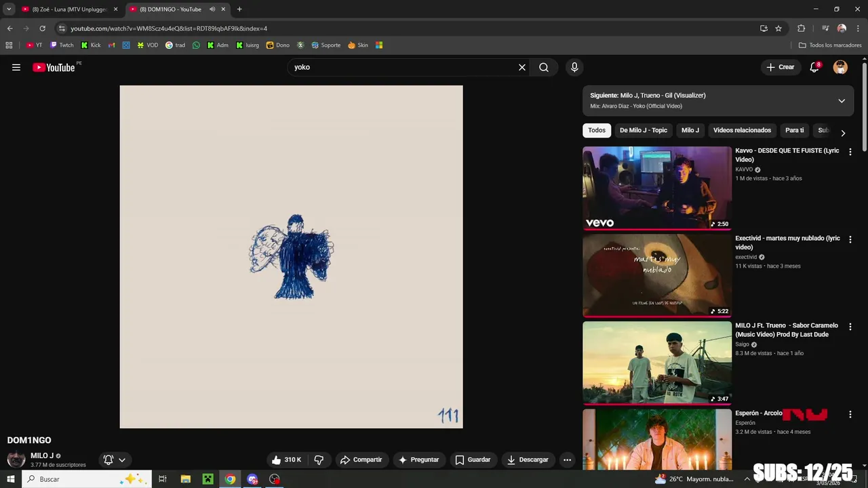
Task: Open Todos los marcadores folder
Action: 830,45
